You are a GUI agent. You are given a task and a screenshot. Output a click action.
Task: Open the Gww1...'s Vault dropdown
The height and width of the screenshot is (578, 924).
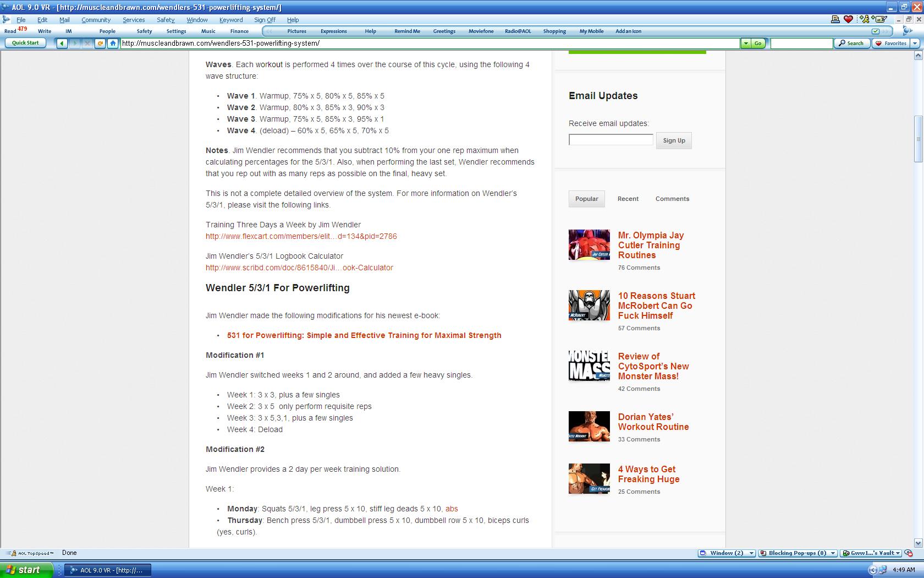[871, 553]
